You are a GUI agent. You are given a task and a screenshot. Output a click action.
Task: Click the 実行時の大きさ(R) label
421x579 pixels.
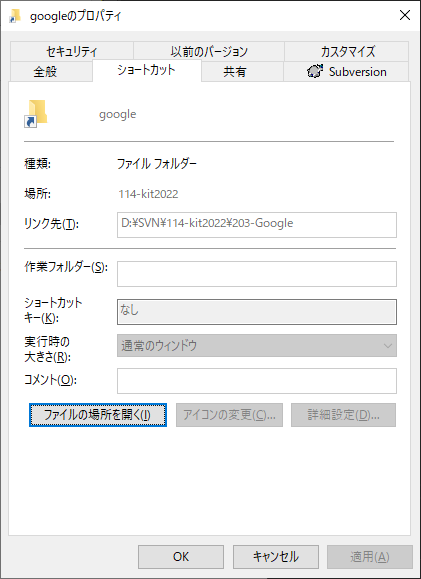tap(47, 350)
